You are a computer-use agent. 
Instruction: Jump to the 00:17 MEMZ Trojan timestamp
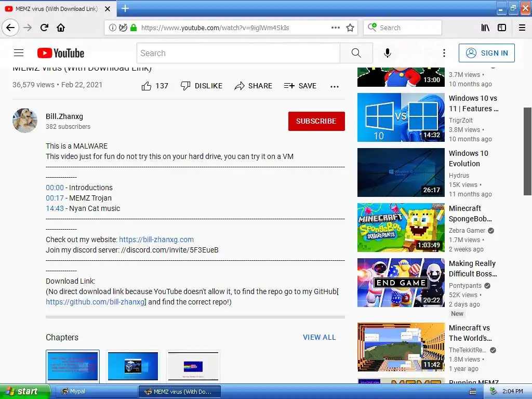click(x=55, y=198)
